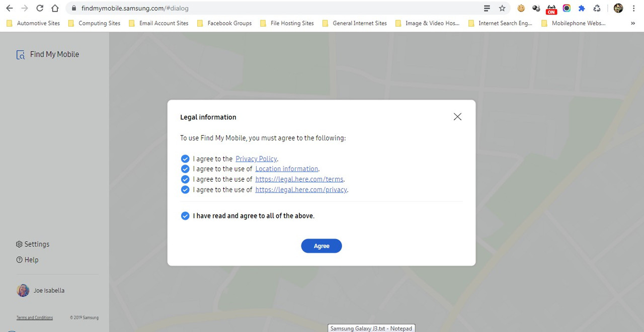The image size is (644, 332).
Task: Open General Internet Sites bookmark folder
Action: 355,23
